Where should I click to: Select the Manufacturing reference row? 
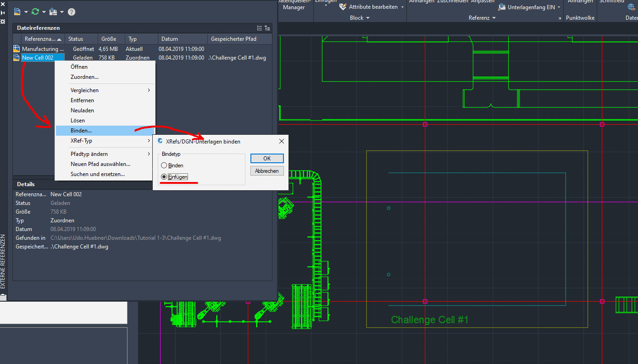(142, 49)
